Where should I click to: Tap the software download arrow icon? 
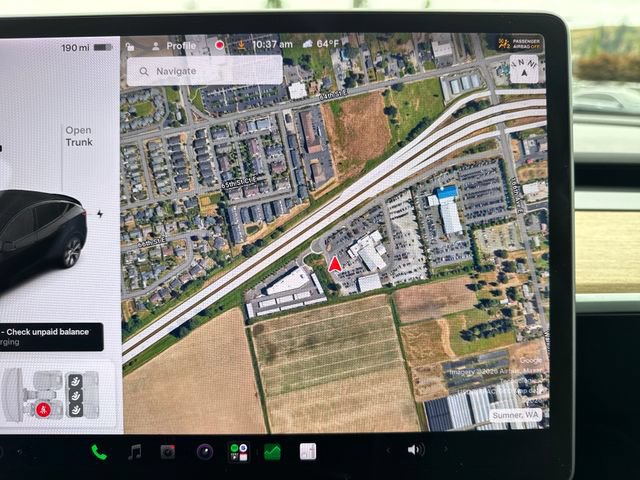[241, 45]
